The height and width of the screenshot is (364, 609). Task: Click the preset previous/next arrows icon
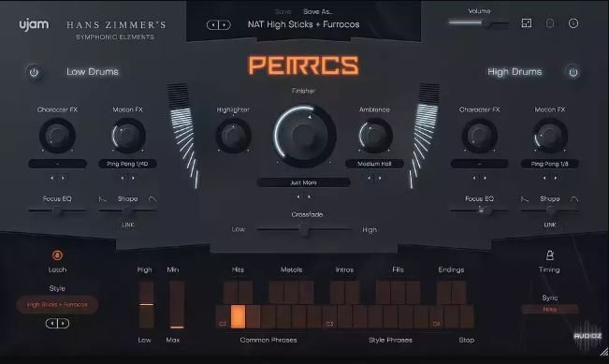click(x=218, y=25)
